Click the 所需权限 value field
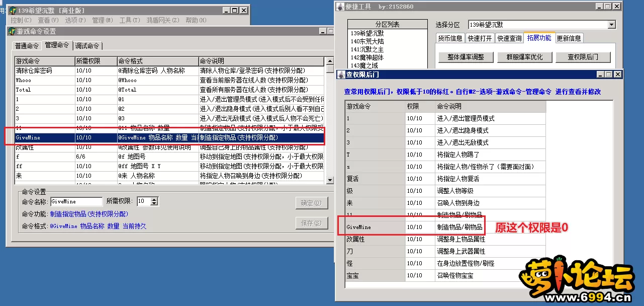Image resolution: width=644 pixels, height=306 pixels. pos(143,201)
